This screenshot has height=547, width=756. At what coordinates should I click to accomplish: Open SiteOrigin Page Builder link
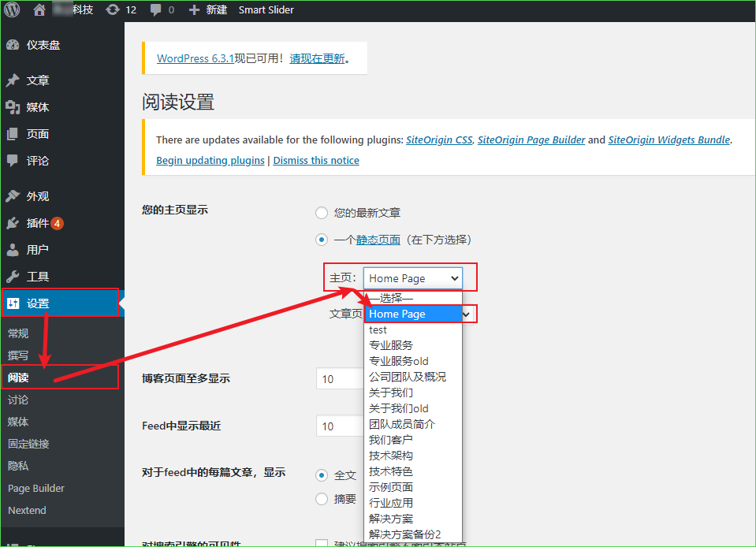click(x=531, y=140)
